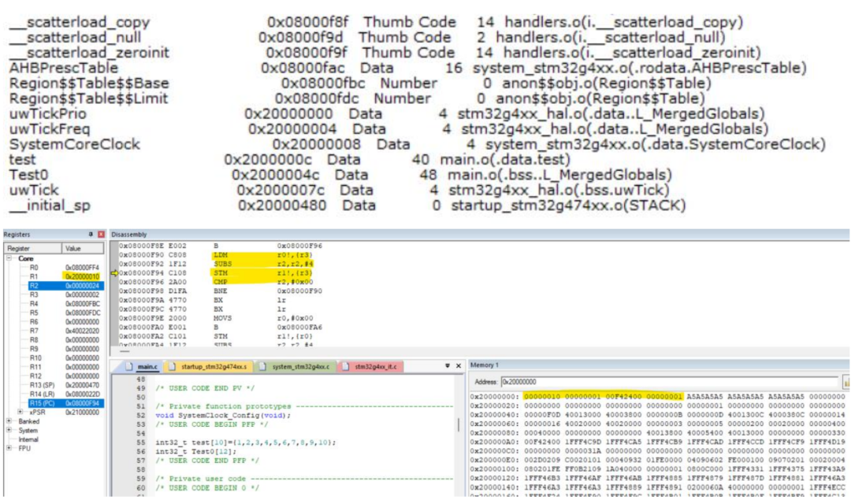Click the Disassembly panel title
Screen dimensions: 851x504
coord(129,235)
